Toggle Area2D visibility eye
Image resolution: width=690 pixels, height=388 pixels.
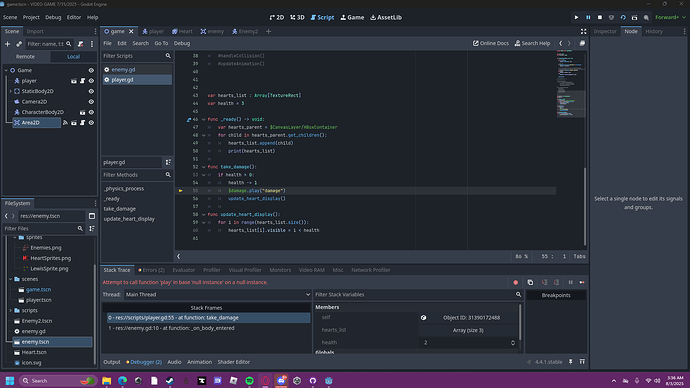[91, 123]
